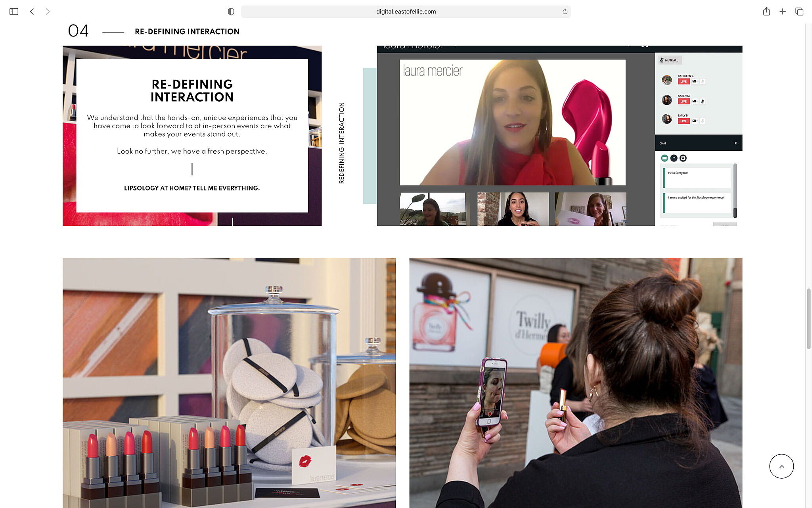Close the Chat panel with X
812x508 pixels.
pos(735,143)
